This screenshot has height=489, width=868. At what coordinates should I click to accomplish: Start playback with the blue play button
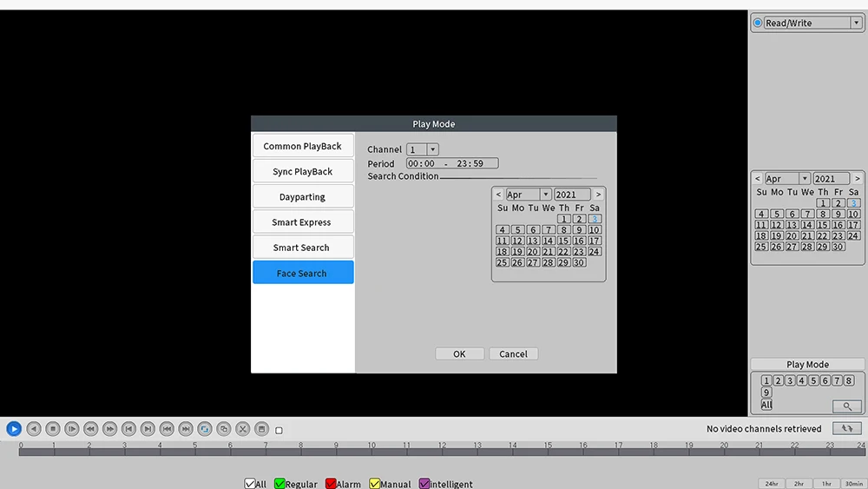point(14,429)
